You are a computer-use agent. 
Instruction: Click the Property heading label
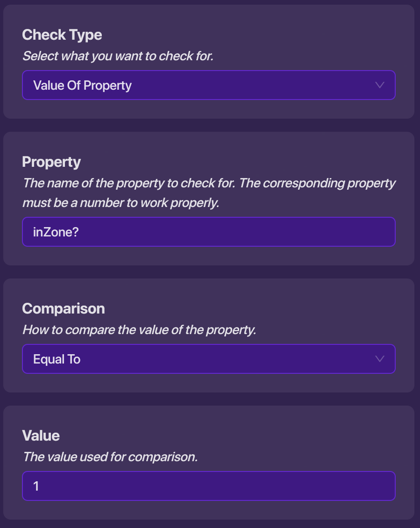[x=51, y=162]
